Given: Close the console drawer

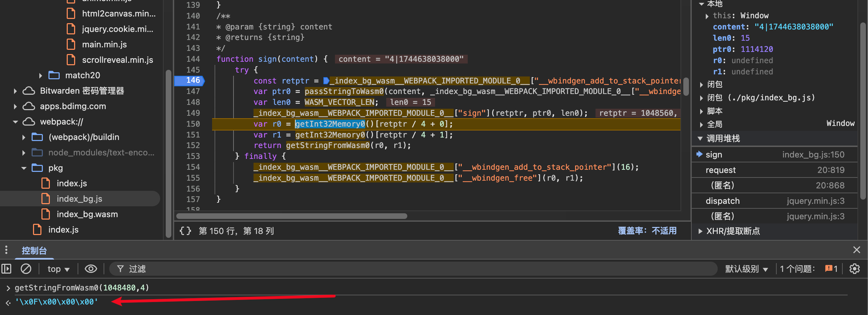Looking at the screenshot, I should [856, 250].
